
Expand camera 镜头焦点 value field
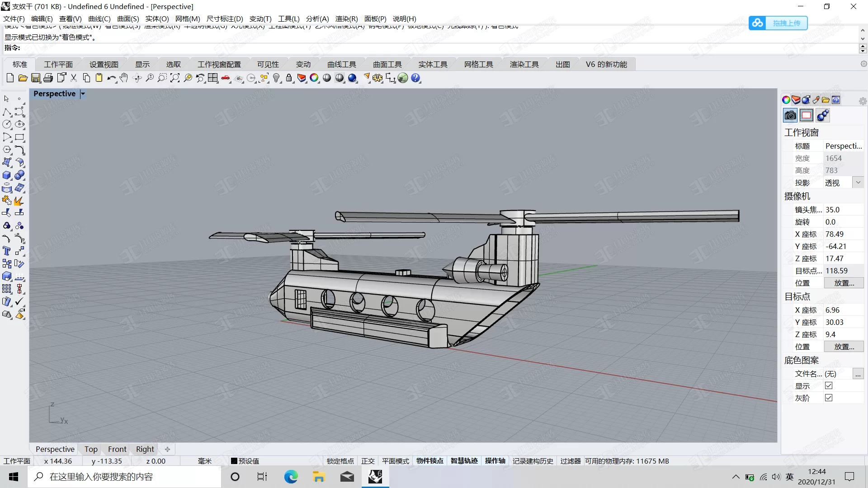(x=842, y=209)
